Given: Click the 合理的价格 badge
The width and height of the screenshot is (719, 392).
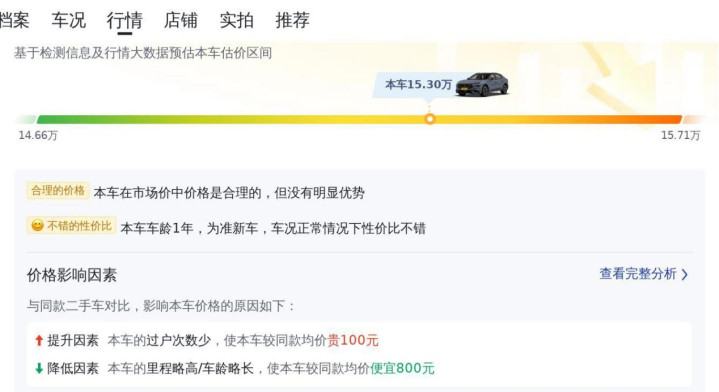Looking at the screenshot, I should pyautogui.click(x=58, y=190).
